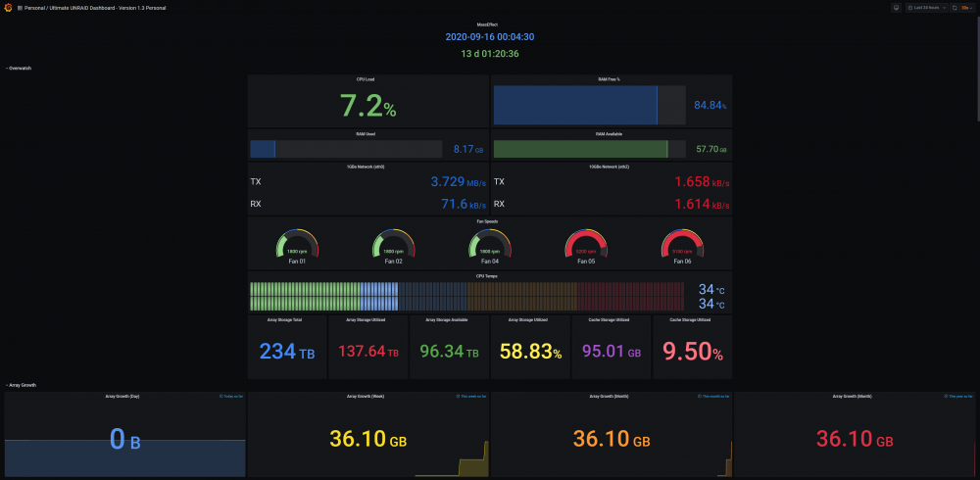980x480 pixels.
Task: Click the 7.2% CPU load value
Action: [368, 106]
